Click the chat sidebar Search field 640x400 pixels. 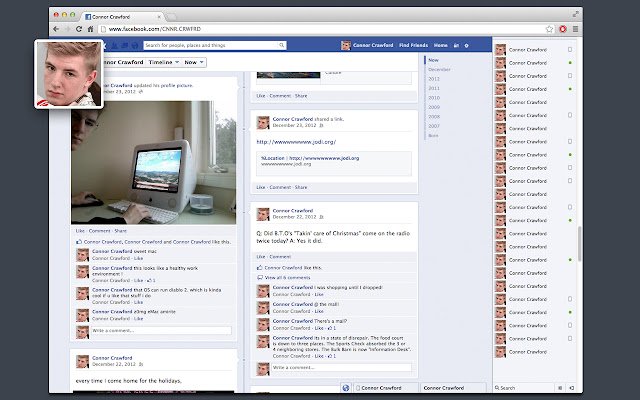(524, 388)
